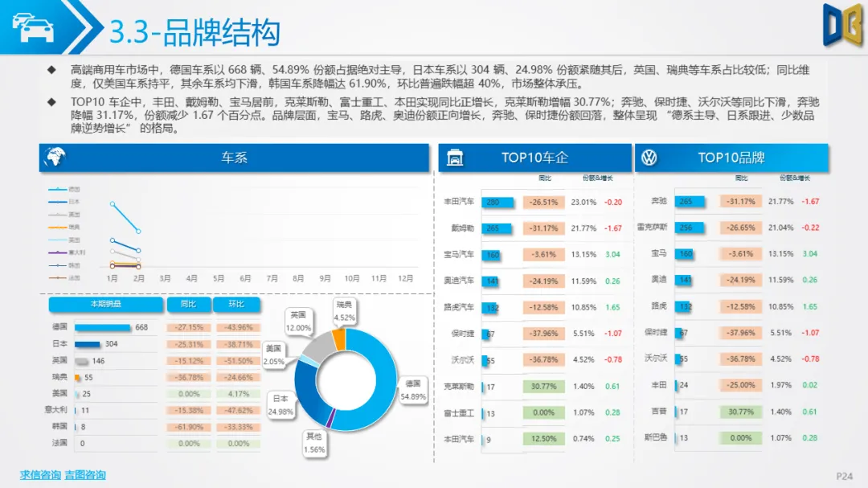Click the grey 英国 donut segment

point(319,347)
